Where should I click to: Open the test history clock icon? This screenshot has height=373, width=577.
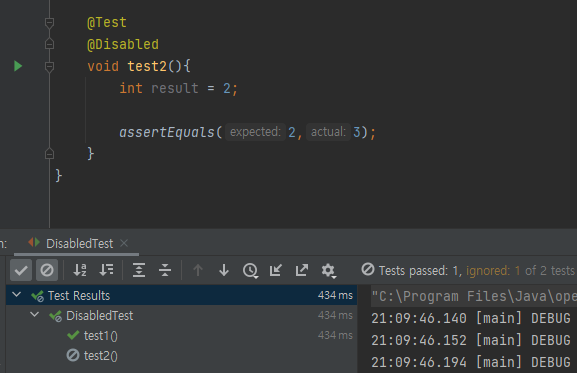pos(250,270)
